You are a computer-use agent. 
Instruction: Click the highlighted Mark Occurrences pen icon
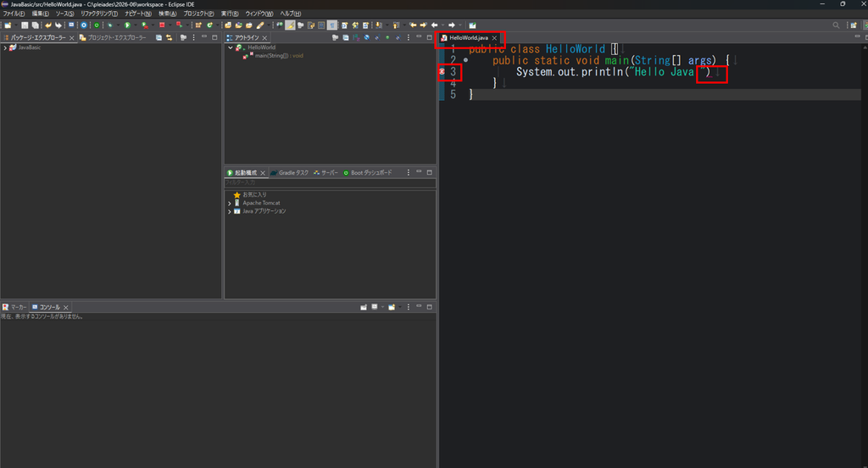tap(291, 25)
